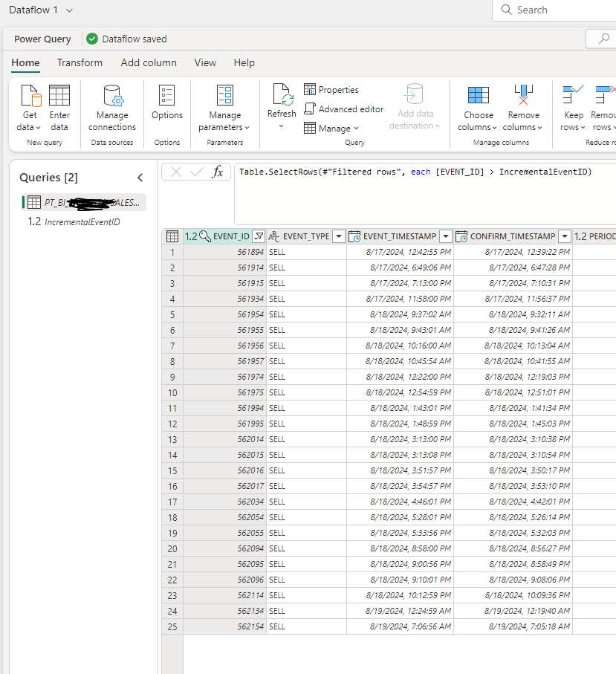Open the Options dialog

pos(166,103)
